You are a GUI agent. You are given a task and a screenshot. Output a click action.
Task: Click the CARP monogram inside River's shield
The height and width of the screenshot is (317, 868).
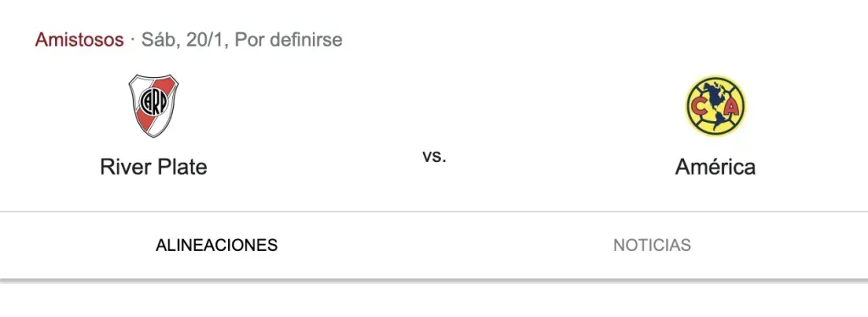(153, 103)
